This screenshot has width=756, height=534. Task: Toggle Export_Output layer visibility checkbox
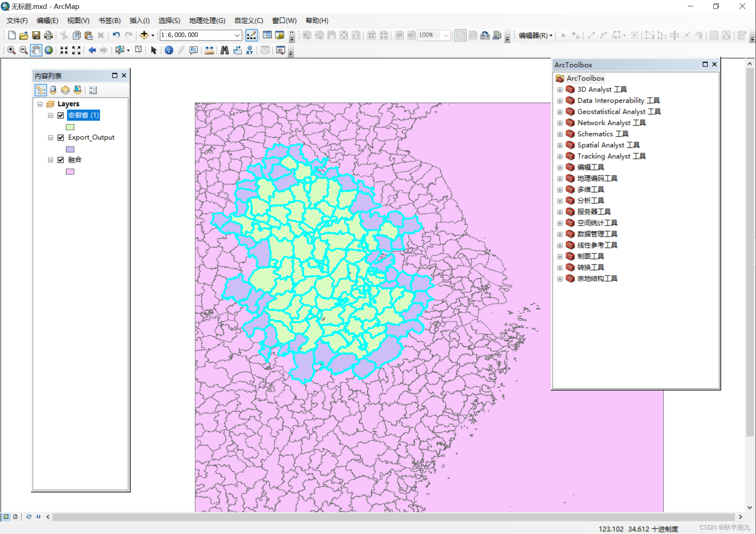coord(61,138)
